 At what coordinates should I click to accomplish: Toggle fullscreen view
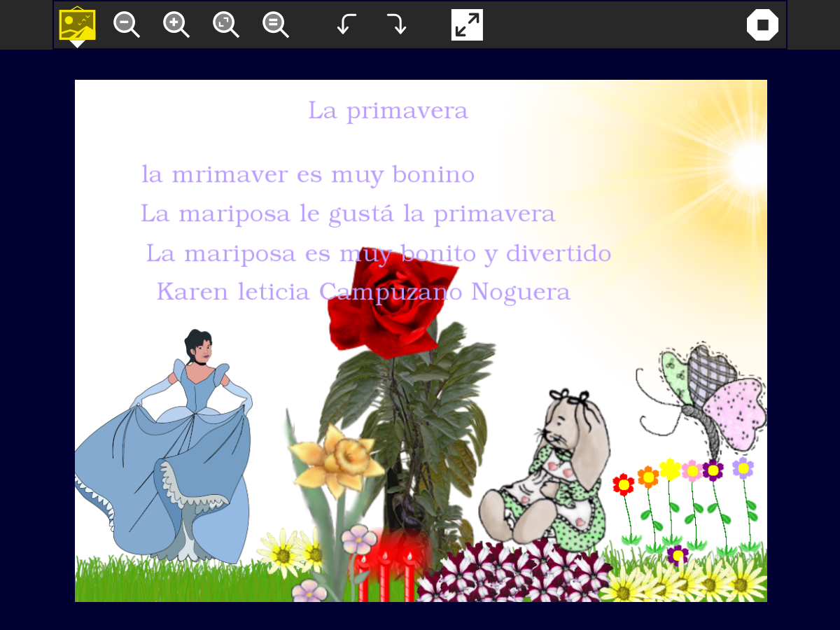pyautogui.click(x=467, y=24)
